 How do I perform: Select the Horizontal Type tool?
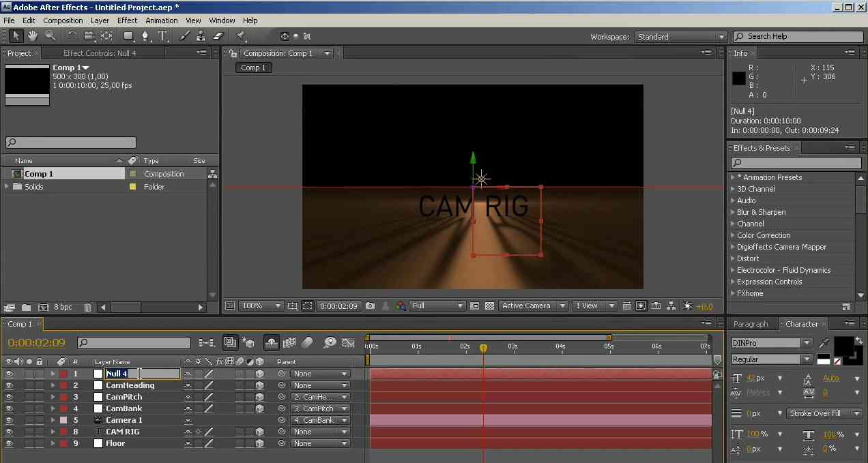coord(162,36)
